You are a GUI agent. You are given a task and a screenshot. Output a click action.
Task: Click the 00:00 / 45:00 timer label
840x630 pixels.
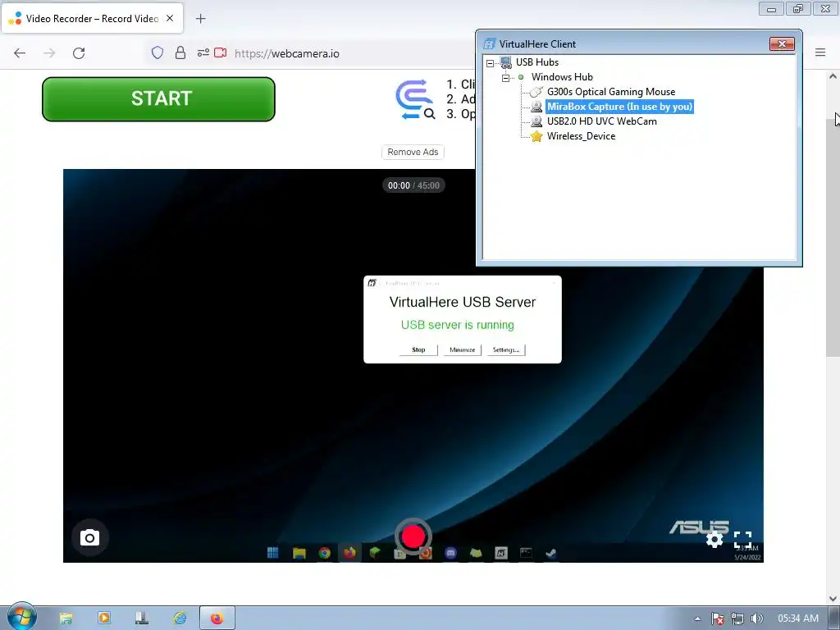click(x=413, y=185)
